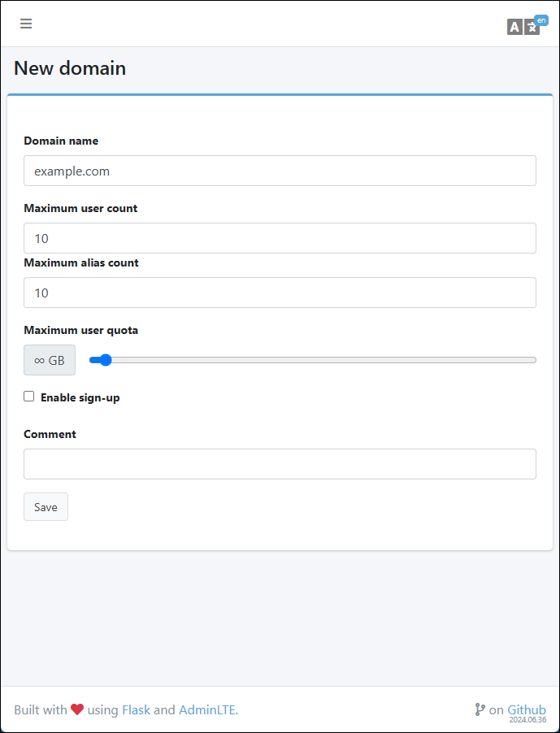Click the Comment input box
Image resolution: width=560 pixels, height=733 pixels.
(280, 464)
